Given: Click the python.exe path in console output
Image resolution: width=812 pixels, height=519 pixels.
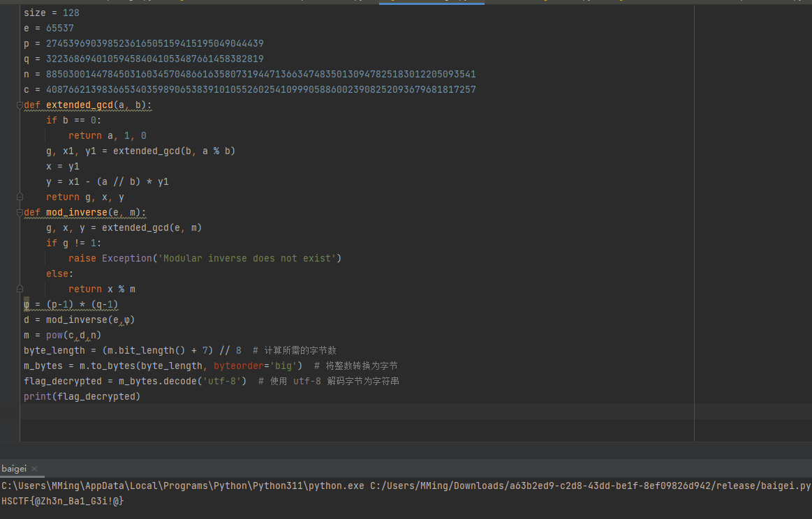Looking at the screenshot, I should click(x=183, y=486).
